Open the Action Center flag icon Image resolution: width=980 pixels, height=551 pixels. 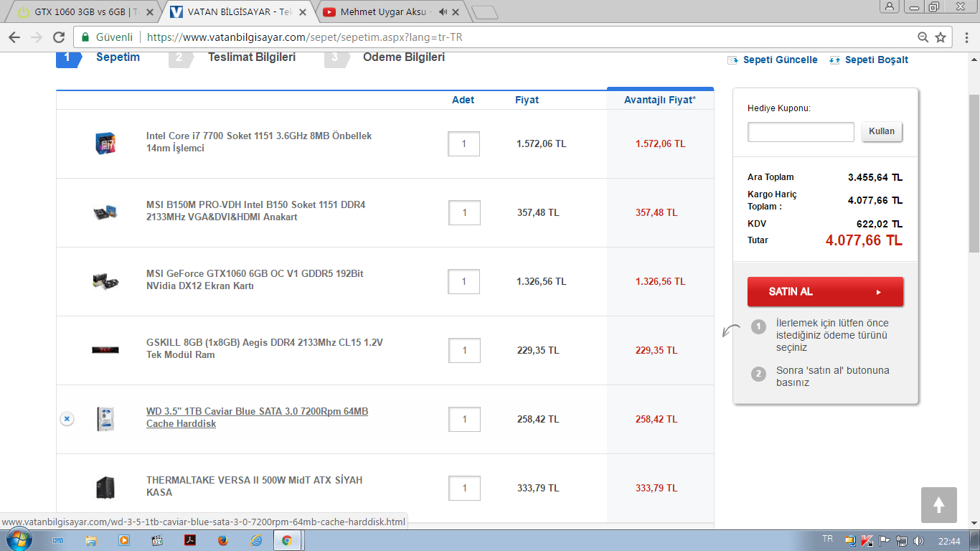click(x=885, y=540)
